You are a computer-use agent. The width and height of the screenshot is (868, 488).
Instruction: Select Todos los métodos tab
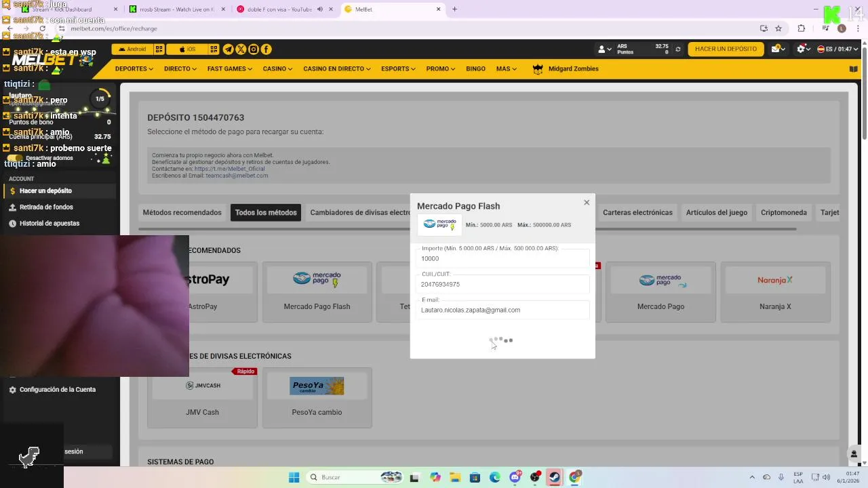coord(266,213)
